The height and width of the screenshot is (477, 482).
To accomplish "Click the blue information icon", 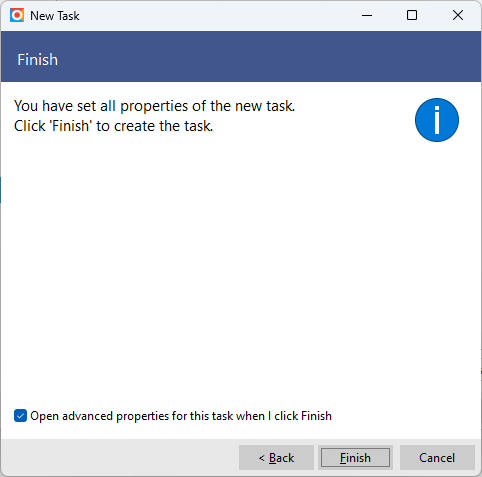I will [x=437, y=120].
